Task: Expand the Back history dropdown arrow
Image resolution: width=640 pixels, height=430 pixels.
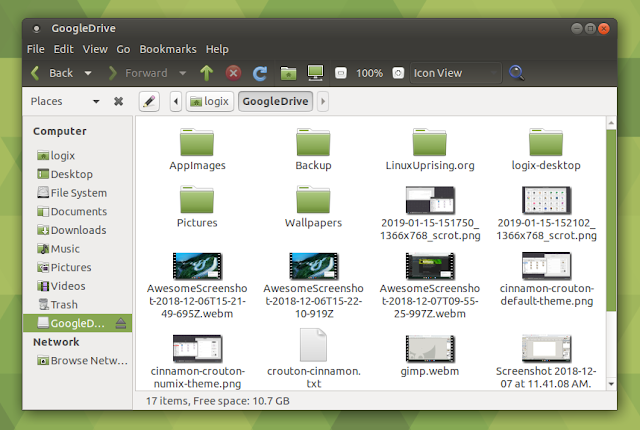Action: coord(88,73)
